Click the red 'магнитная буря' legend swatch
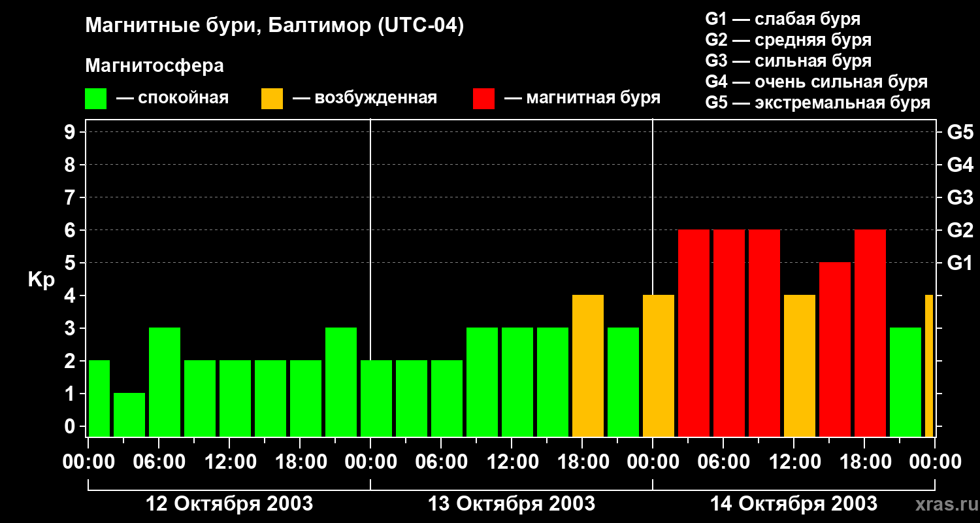The height and width of the screenshot is (523, 980). coord(483,99)
